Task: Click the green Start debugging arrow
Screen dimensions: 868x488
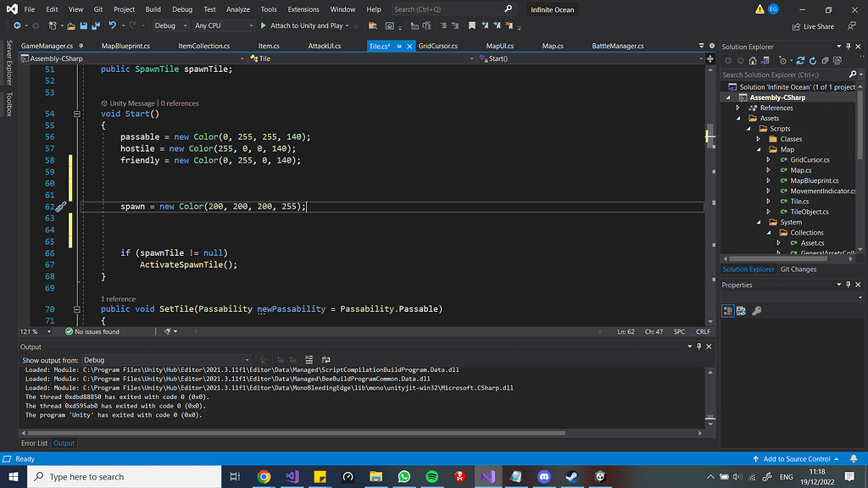Action: [x=263, y=26]
